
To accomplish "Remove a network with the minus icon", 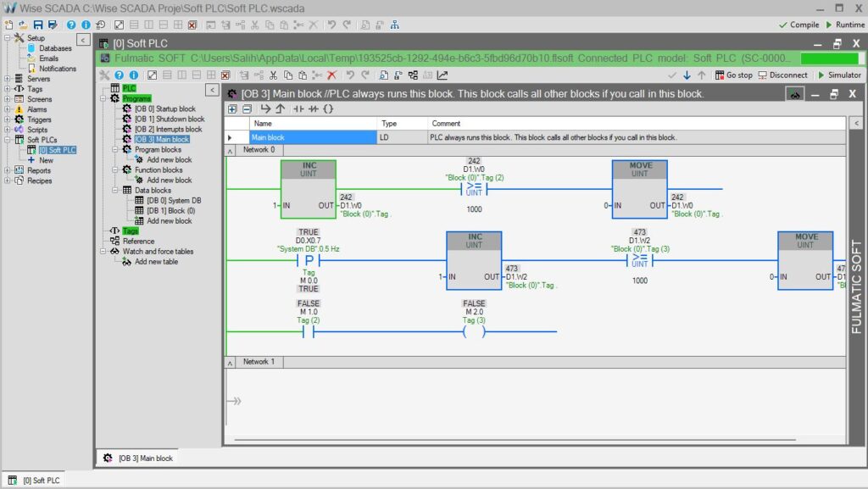I will (247, 108).
